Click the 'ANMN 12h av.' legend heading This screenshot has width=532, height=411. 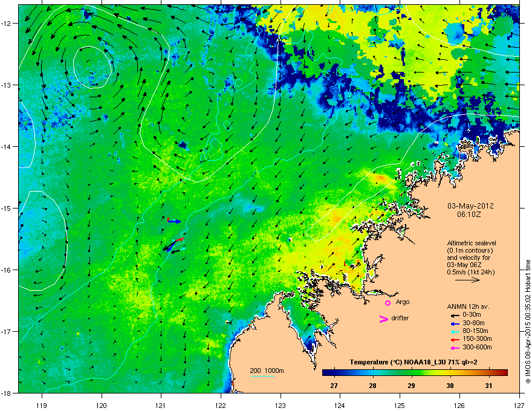(x=468, y=306)
